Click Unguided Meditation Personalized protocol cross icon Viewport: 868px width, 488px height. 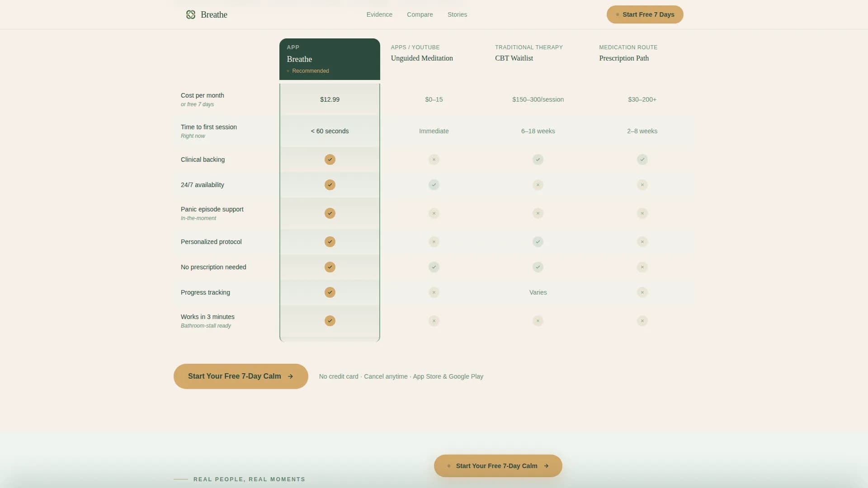tap(434, 242)
